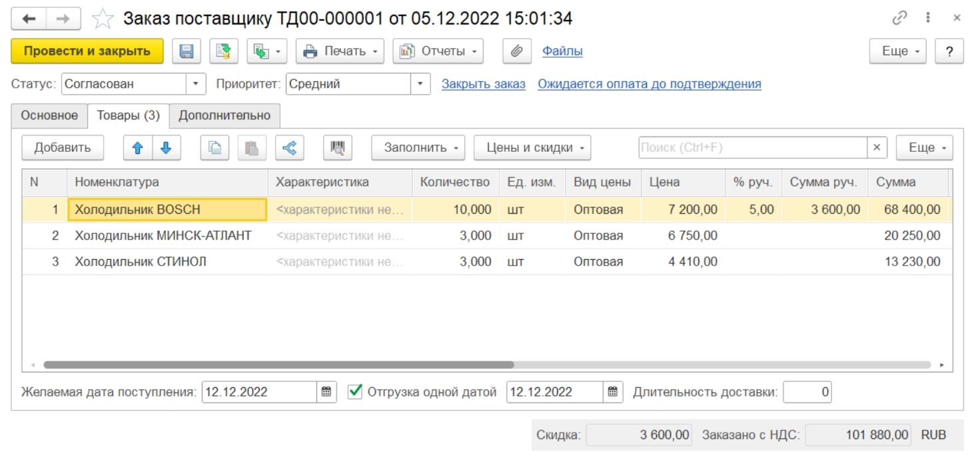Viewport: 980px width, 461px height.
Task: Open calendar for Желаемая дата поступления
Action: [x=326, y=392]
